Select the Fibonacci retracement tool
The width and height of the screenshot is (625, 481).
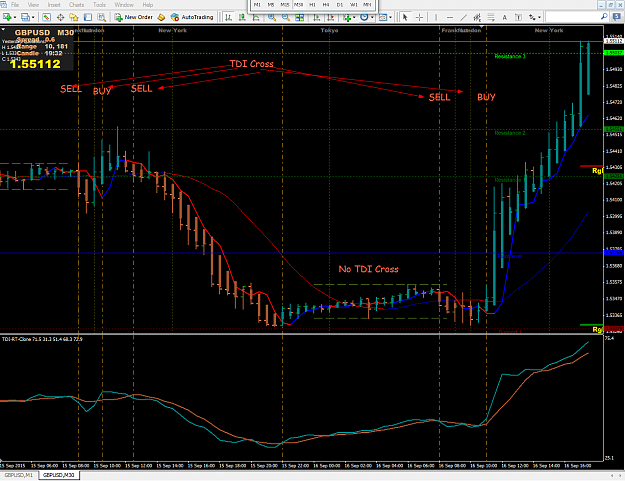491,17
